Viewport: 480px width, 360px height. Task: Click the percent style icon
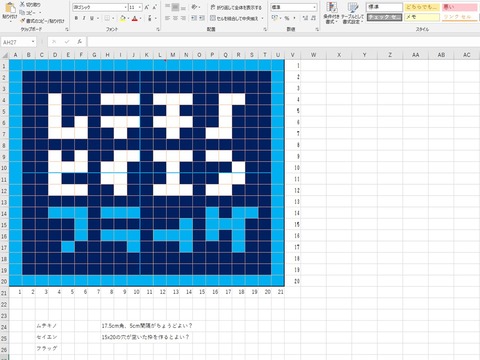pos(287,18)
